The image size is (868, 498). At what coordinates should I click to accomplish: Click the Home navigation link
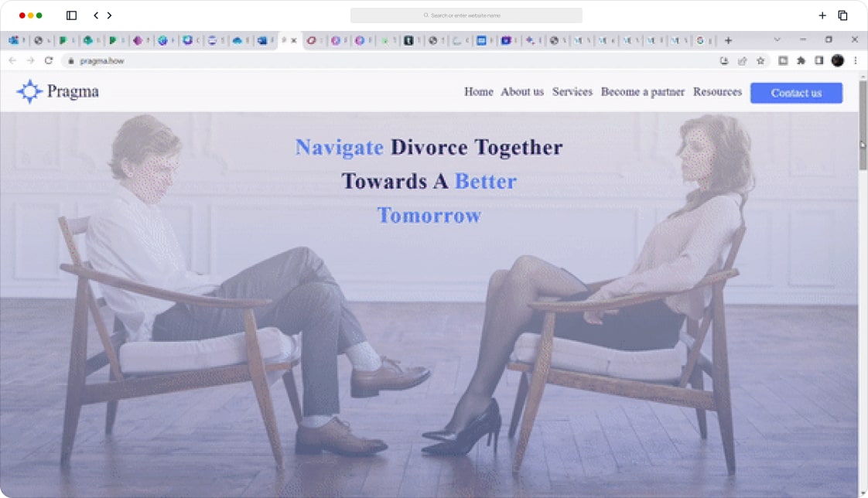(478, 92)
